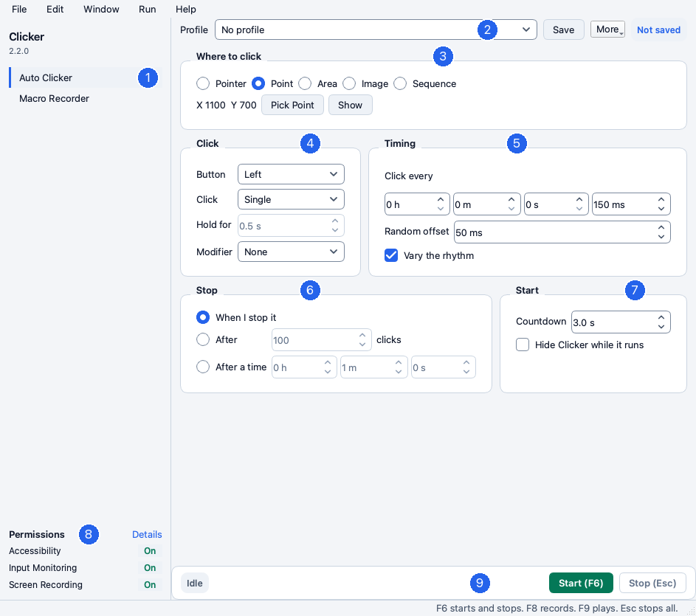The height and width of the screenshot is (616, 696).
Task: Switch to Auto Clicker section
Action: 85,77
